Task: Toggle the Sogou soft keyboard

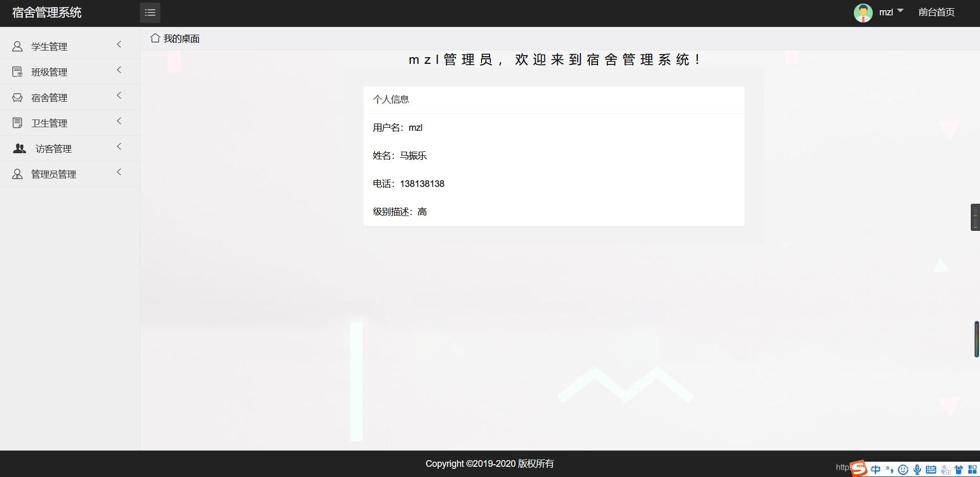Action: point(930,469)
